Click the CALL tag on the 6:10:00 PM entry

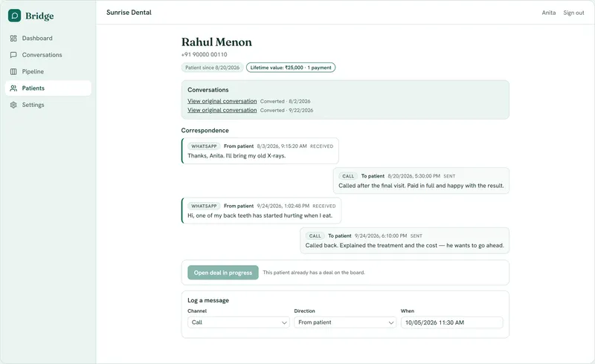[x=315, y=236]
